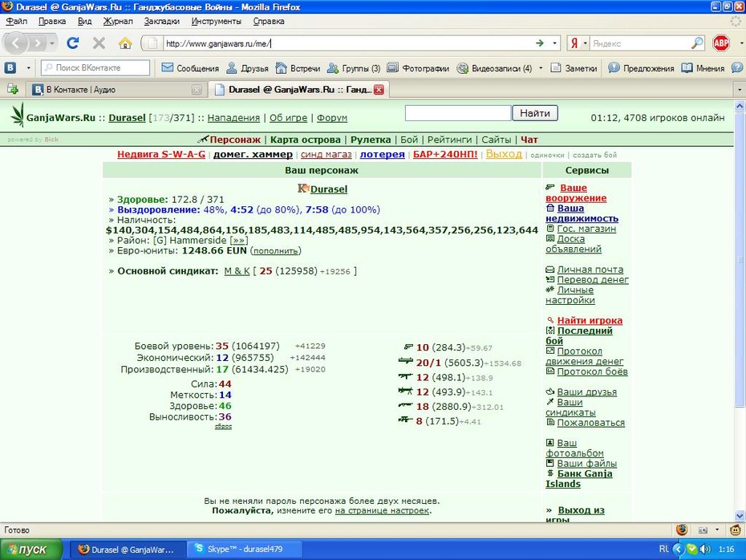746x560 pixels.
Task: Click the GanjaWars search input field
Action: click(x=458, y=113)
